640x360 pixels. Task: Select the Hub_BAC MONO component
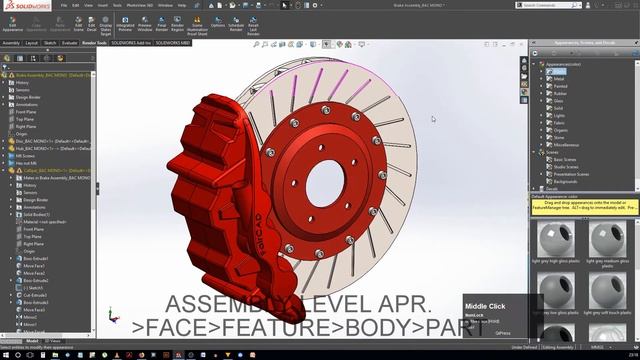(53, 149)
